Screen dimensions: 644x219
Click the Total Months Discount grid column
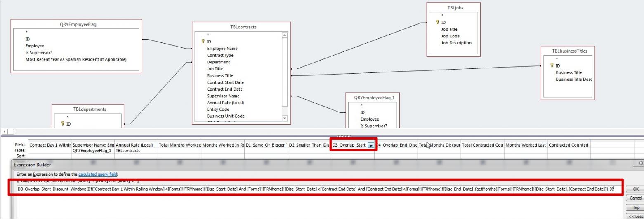439,145
